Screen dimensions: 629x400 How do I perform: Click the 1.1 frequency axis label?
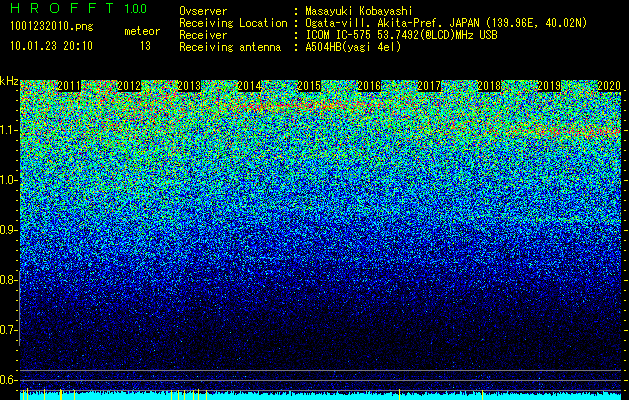pos(8,130)
